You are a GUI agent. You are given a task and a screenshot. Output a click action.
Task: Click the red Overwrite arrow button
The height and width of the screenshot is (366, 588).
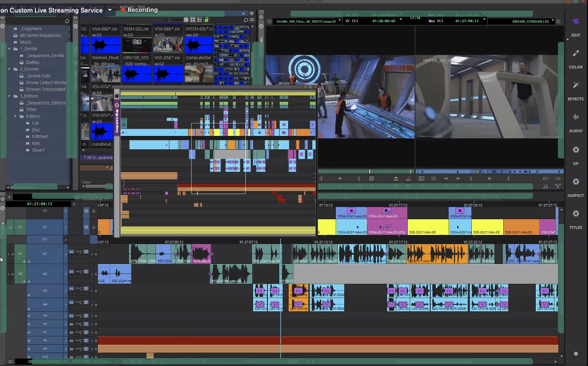[x=408, y=179]
